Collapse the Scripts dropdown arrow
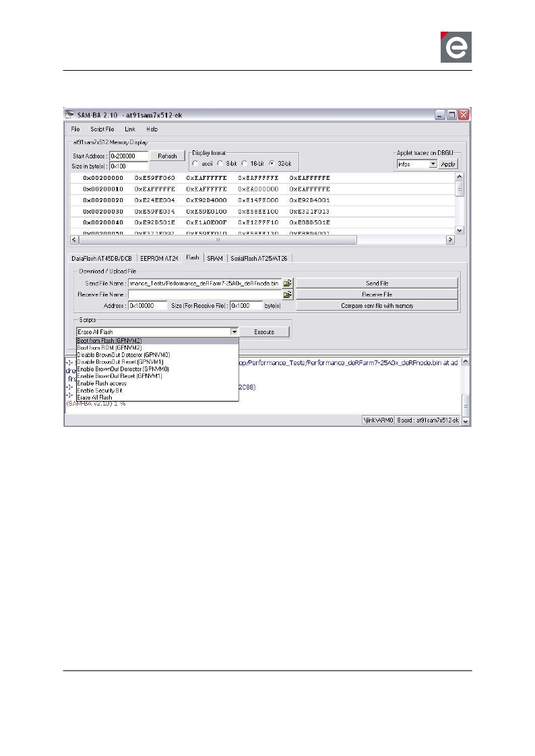 [x=234, y=332]
